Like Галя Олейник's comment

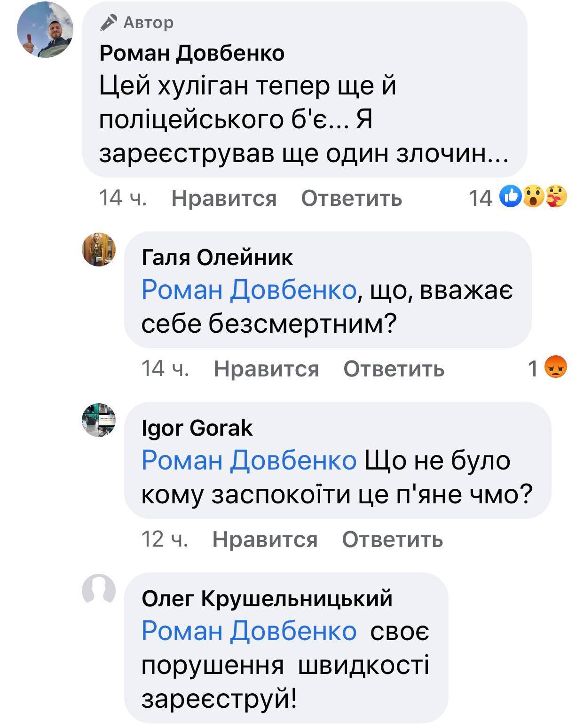266,369
